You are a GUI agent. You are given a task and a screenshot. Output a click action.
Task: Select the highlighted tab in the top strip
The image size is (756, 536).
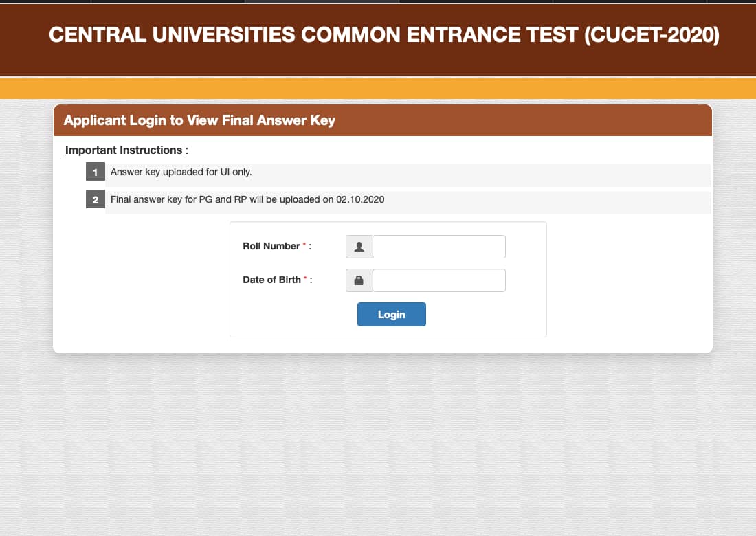click(322, 1)
